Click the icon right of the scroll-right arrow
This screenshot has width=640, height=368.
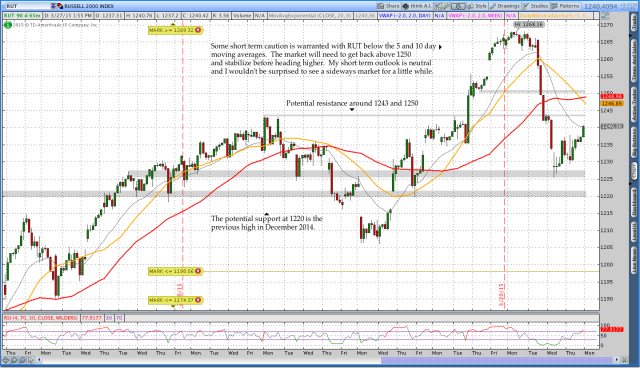624,360
